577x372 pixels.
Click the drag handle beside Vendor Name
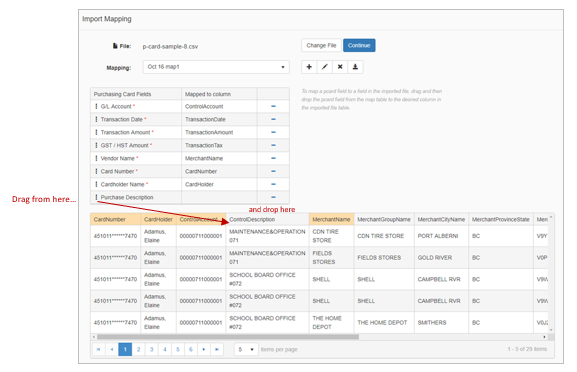pyautogui.click(x=96, y=158)
